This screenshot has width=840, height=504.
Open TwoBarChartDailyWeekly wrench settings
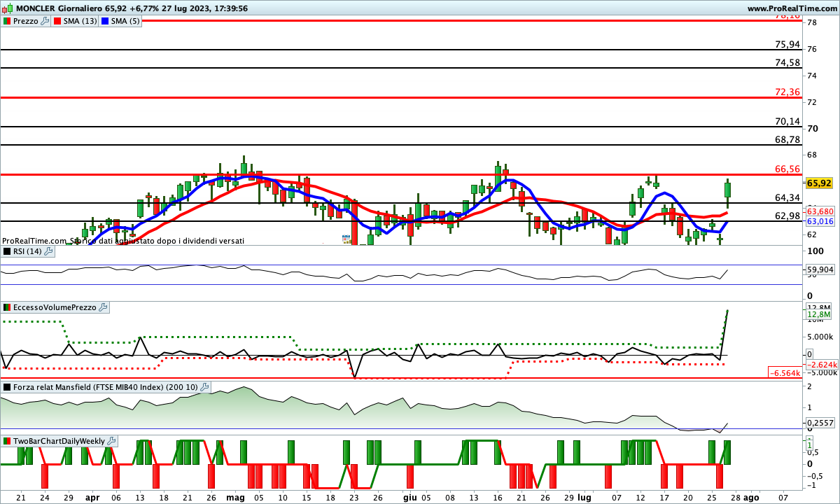click(x=112, y=441)
